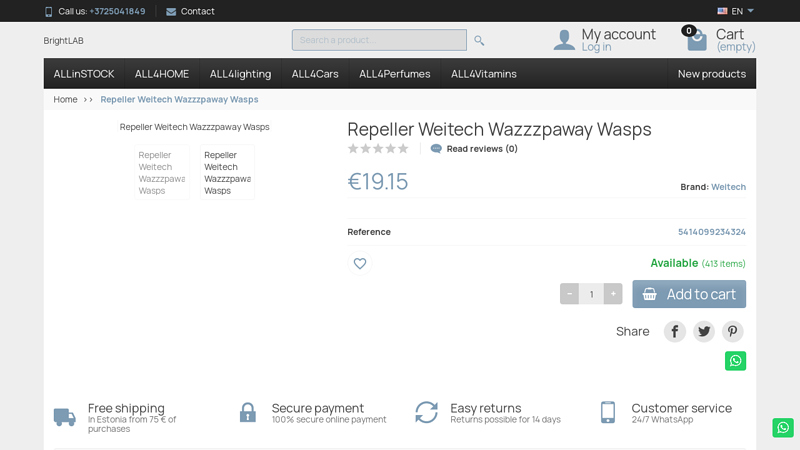Open ALL4Cars menu
The height and width of the screenshot is (450, 800).
315,74
